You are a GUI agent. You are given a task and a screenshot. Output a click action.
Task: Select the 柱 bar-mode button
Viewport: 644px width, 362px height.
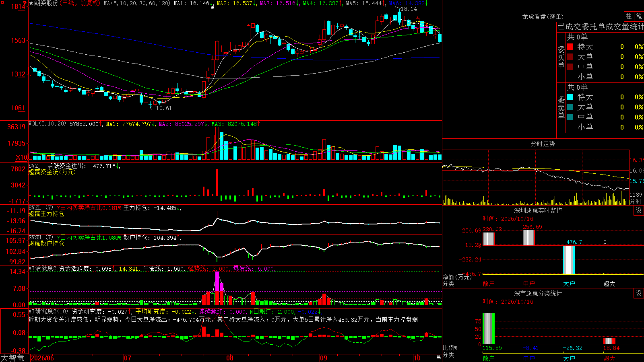pos(629,16)
